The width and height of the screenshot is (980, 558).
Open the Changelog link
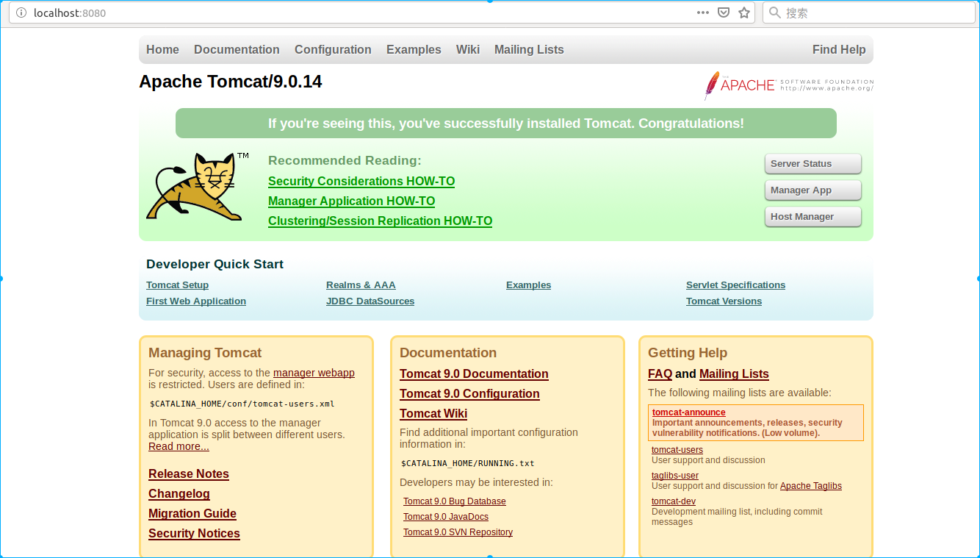[x=179, y=493]
